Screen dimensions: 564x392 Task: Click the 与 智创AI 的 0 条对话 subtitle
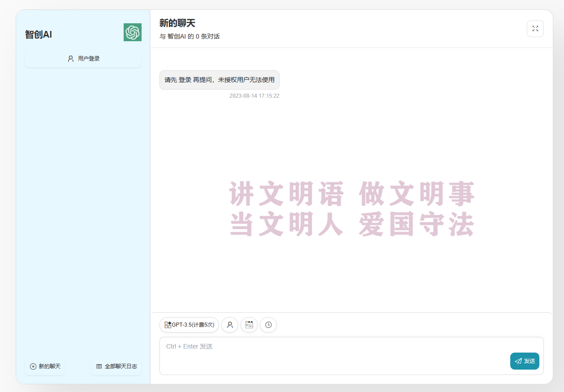(189, 36)
